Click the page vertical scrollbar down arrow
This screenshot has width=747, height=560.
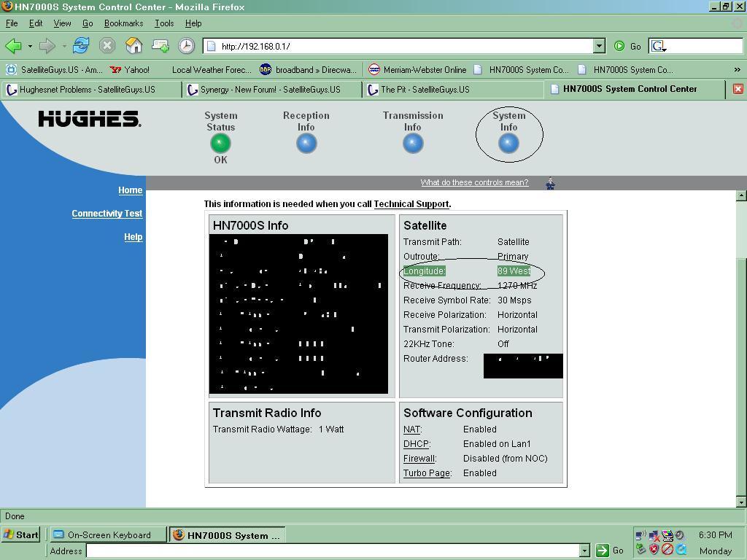[741, 502]
